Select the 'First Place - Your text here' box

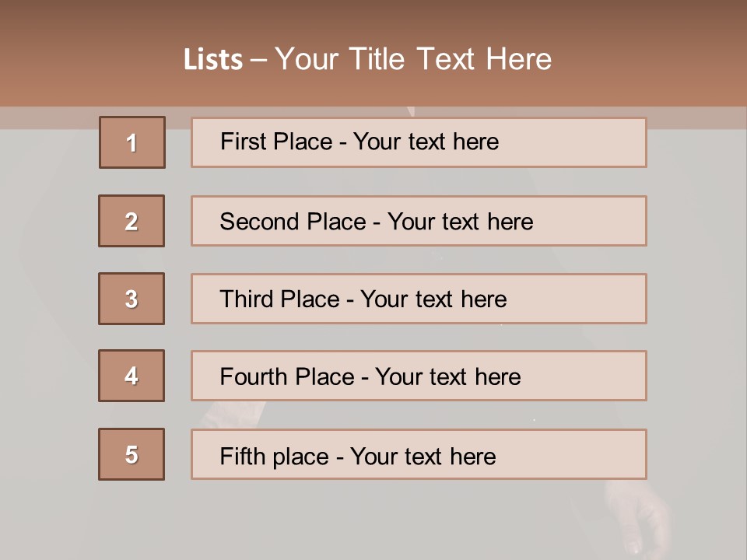pos(419,142)
